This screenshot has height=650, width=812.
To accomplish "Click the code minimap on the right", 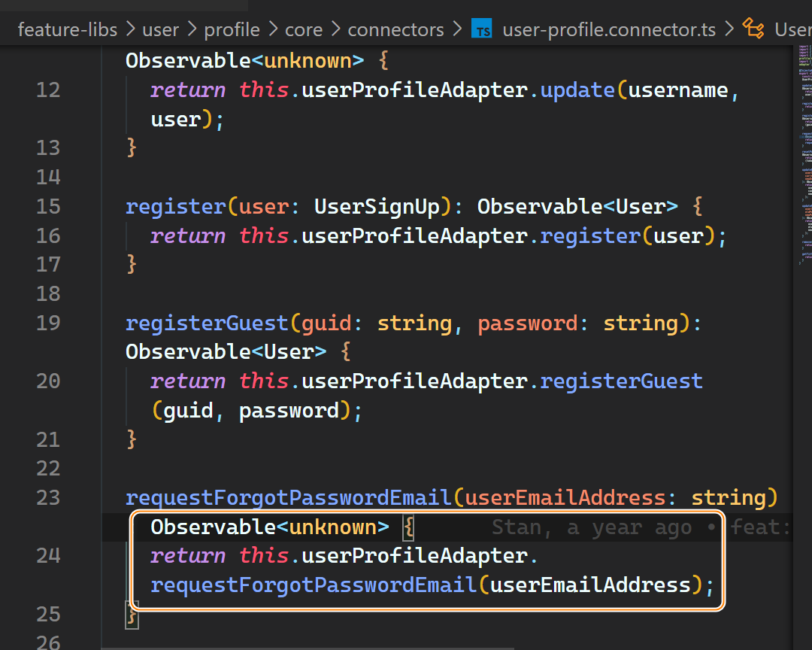I will (804, 156).
